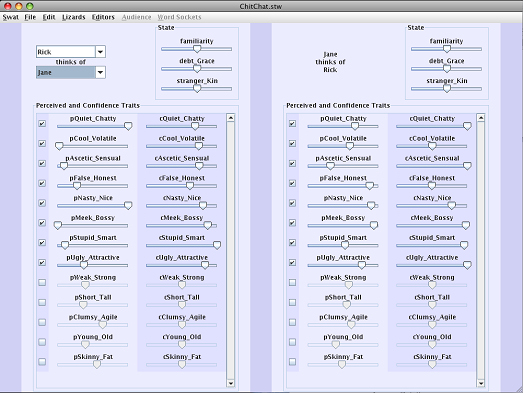Open the Editors menu
The image size is (523, 393).
103,17
